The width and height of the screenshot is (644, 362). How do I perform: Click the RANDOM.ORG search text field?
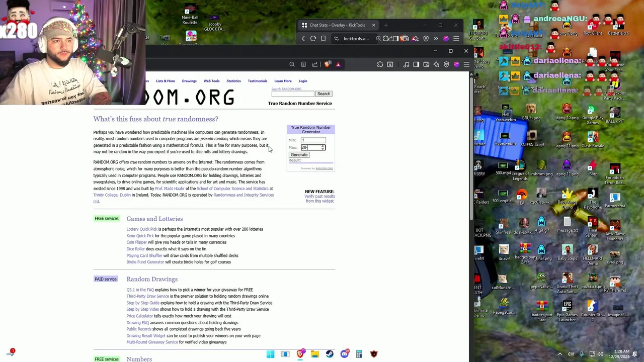coord(293,94)
